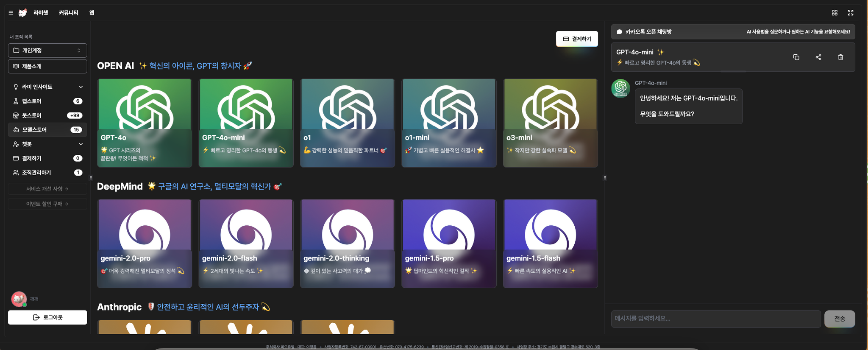This screenshot has height=350, width=868.
Task: Open 결제하기 in the sidebar
Action: pyautogui.click(x=47, y=158)
